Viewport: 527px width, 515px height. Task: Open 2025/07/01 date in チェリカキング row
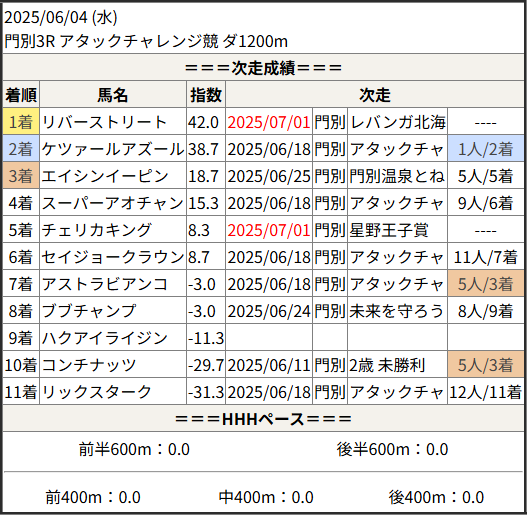coord(269,230)
